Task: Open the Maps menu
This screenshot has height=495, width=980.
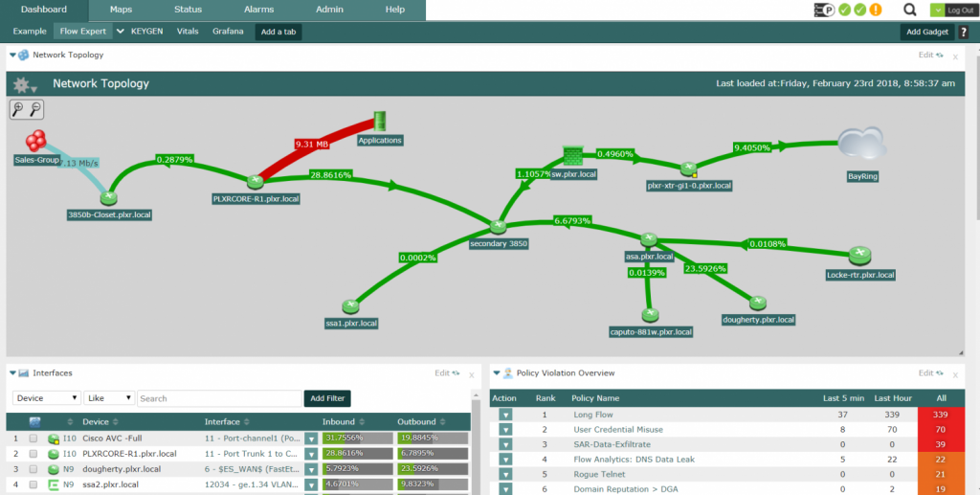Action: (121, 10)
